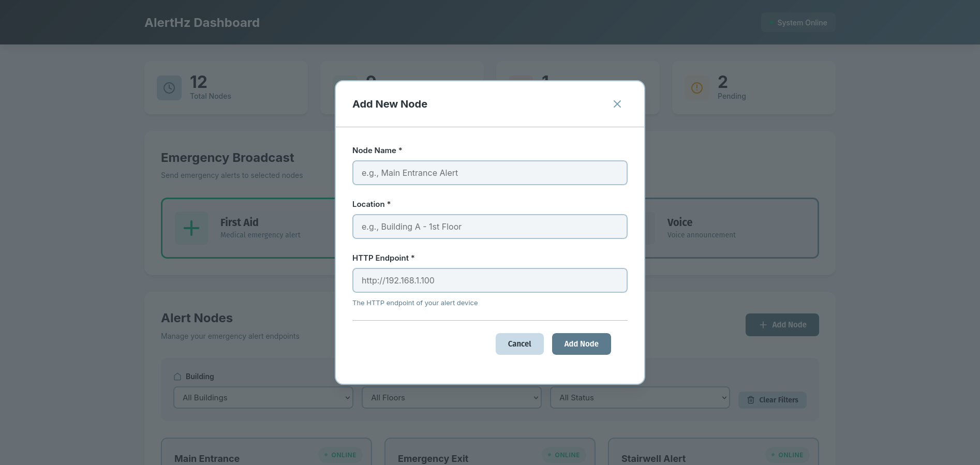Select the First Aid plus icon
980x465 pixels.
pyautogui.click(x=191, y=228)
